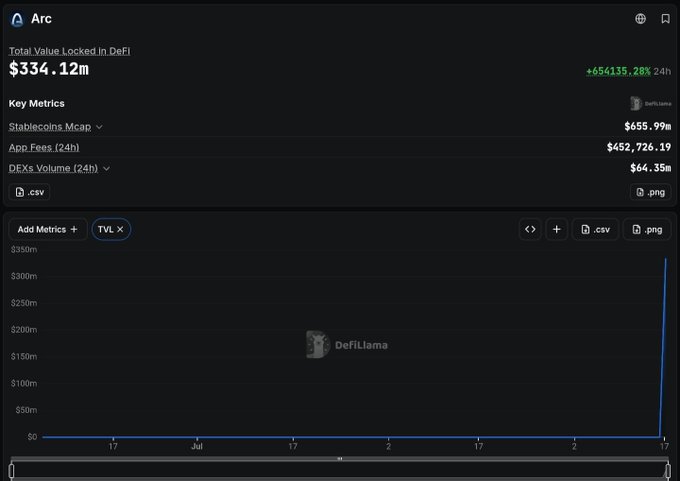
Task: Download Key Metrics as .png
Action: point(650,192)
